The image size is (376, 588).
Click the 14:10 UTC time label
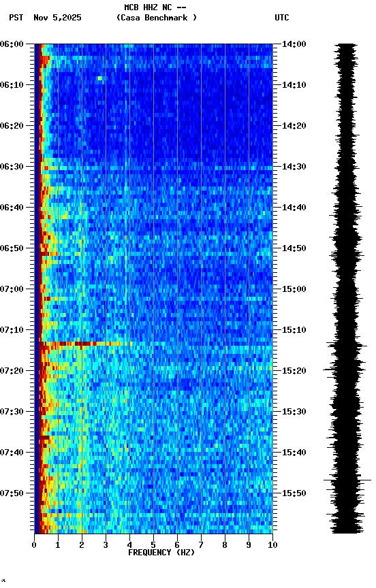(x=294, y=85)
